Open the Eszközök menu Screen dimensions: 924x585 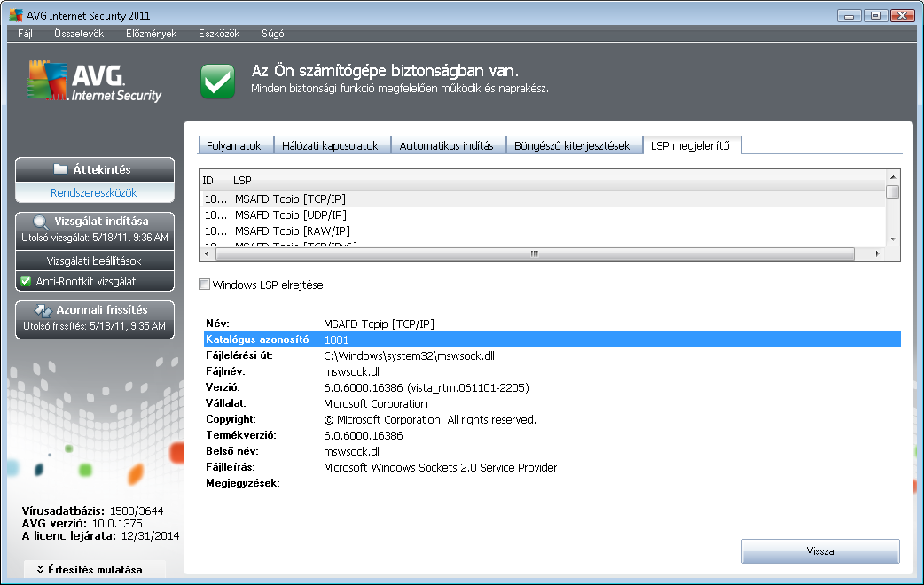pos(219,34)
